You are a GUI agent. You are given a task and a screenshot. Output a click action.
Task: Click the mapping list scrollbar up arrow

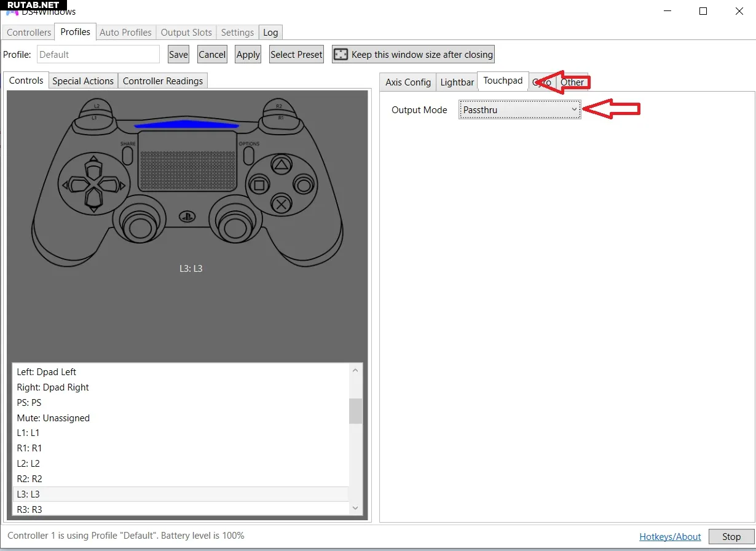point(355,370)
